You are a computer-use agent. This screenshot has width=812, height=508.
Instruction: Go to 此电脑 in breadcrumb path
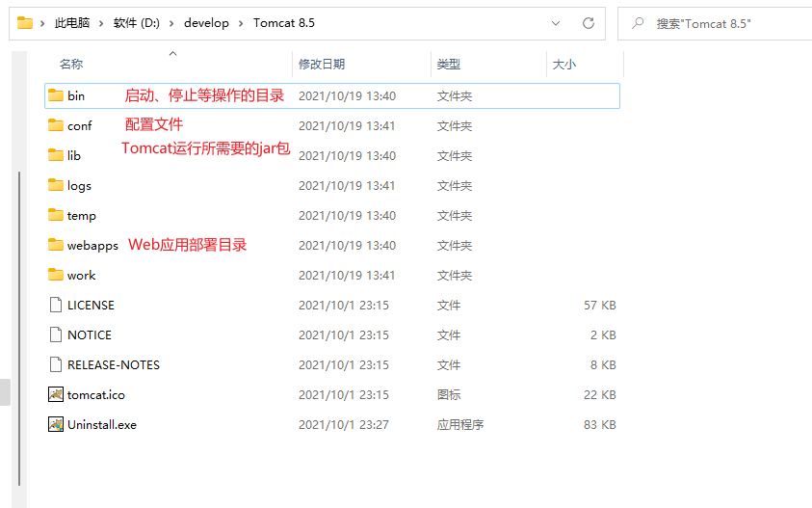coord(72,23)
